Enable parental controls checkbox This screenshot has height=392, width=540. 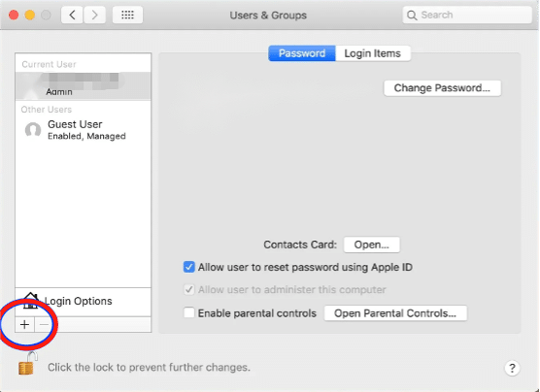coord(189,312)
